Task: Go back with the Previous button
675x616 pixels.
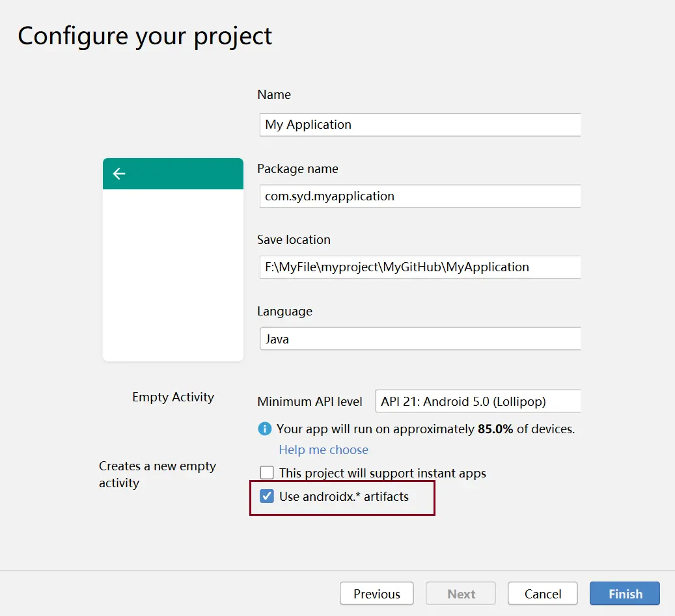Action: (x=376, y=594)
